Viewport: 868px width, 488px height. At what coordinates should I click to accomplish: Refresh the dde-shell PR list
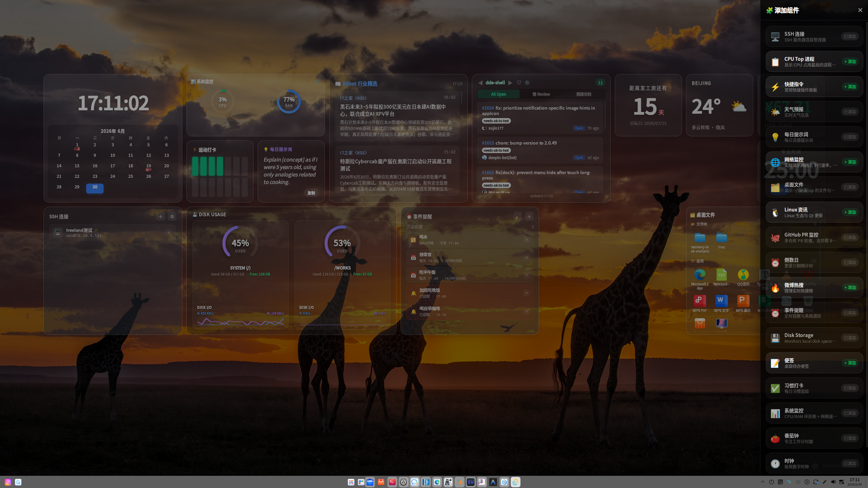(519, 82)
